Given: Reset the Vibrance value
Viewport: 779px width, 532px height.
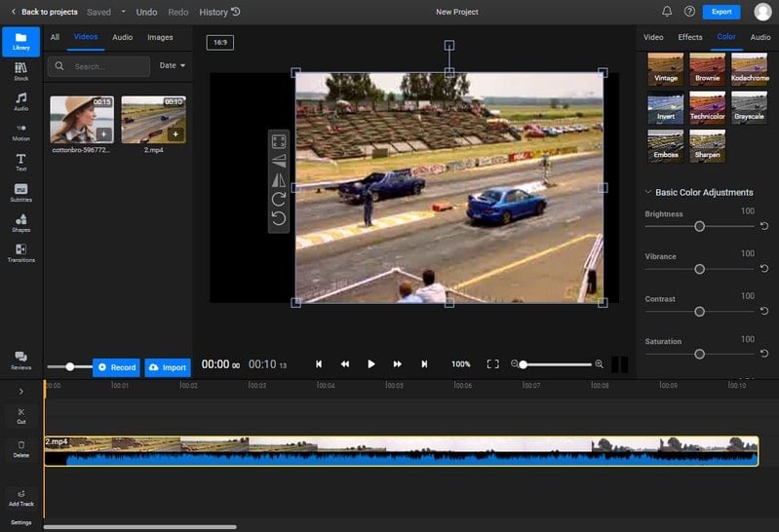Looking at the screenshot, I should tap(764, 268).
